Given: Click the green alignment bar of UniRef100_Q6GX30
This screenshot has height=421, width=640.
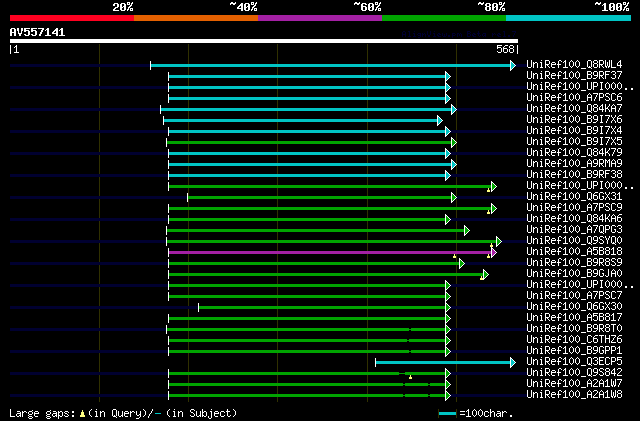Looking at the screenshot, I should (x=322, y=307).
